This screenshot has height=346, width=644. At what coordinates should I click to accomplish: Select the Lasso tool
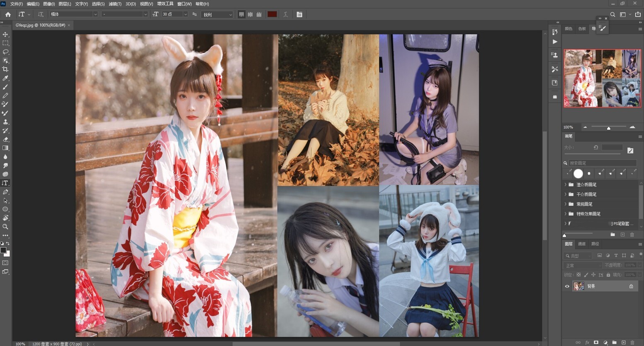pyautogui.click(x=5, y=52)
